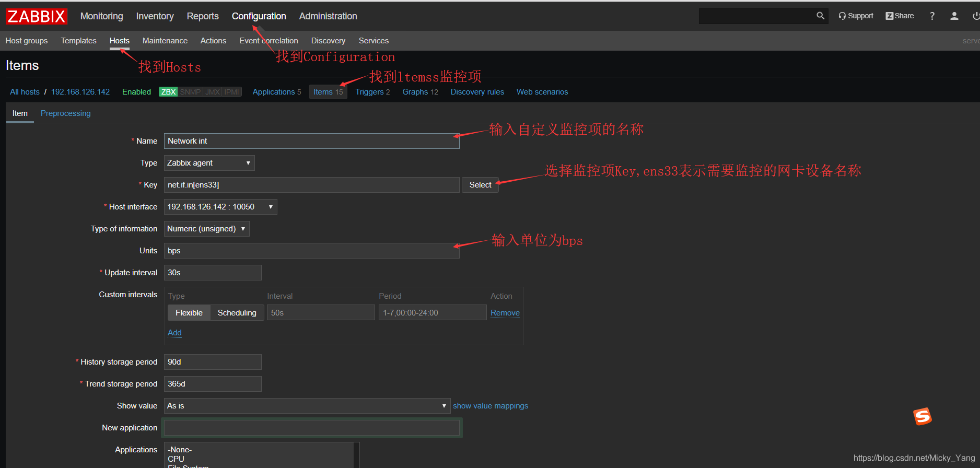The height and width of the screenshot is (468, 980).
Task: Open Discovery rules link
Action: pos(477,92)
